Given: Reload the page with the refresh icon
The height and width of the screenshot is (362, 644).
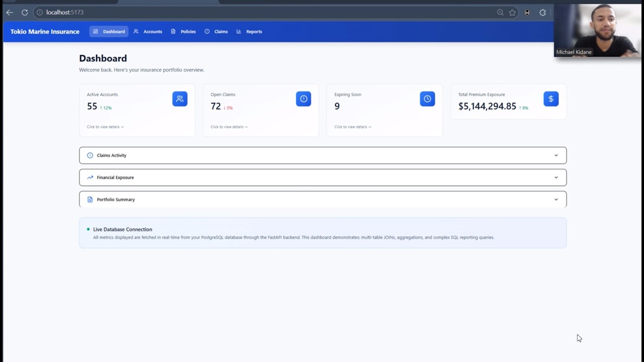Looking at the screenshot, I should [x=25, y=12].
